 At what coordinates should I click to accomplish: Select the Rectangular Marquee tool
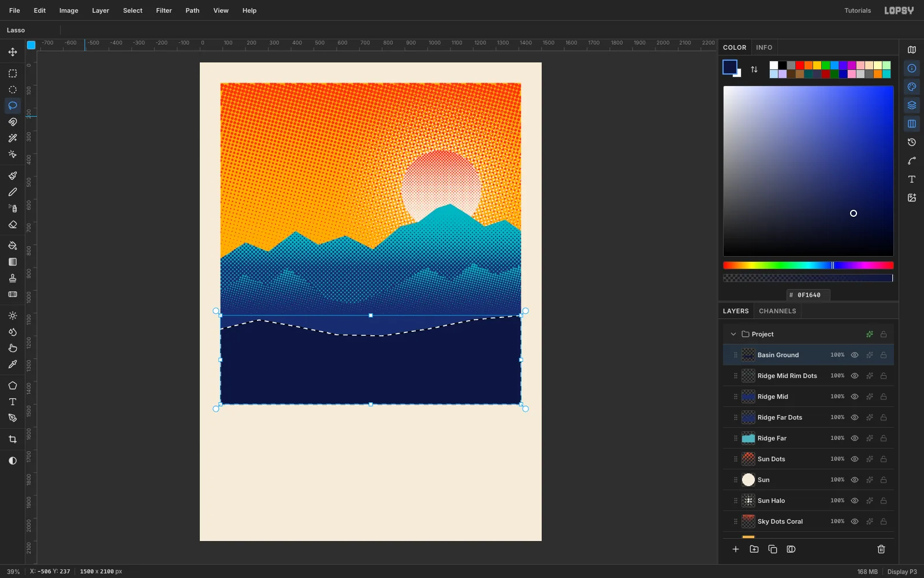point(13,73)
